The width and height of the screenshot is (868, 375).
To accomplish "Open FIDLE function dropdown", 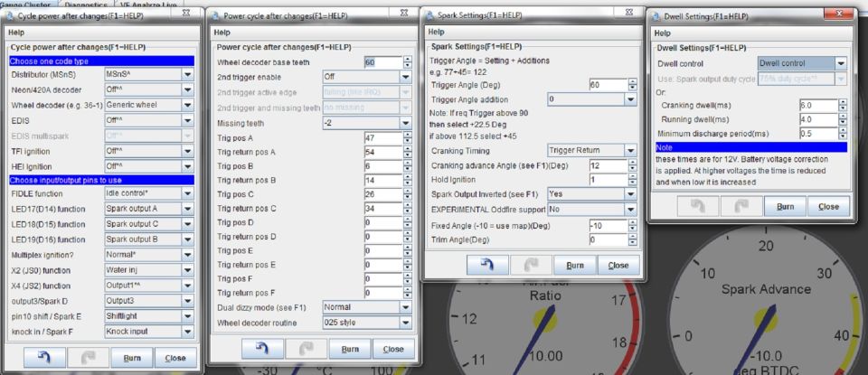I will coord(149,193).
